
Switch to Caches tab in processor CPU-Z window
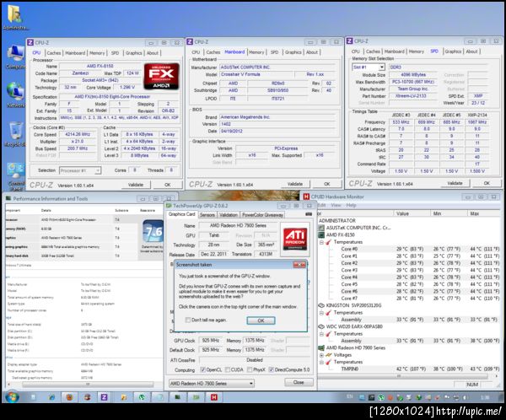(x=54, y=53)
